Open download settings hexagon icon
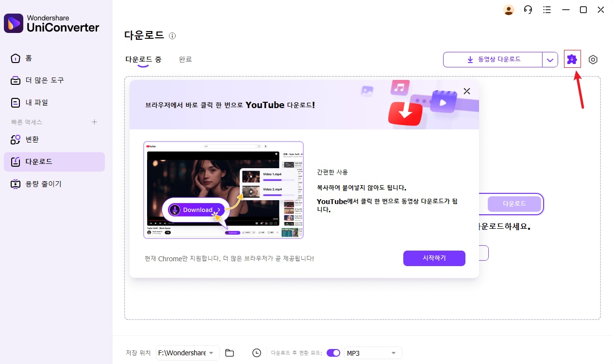This screenshot has height=364, width=612. coord(593,60)
